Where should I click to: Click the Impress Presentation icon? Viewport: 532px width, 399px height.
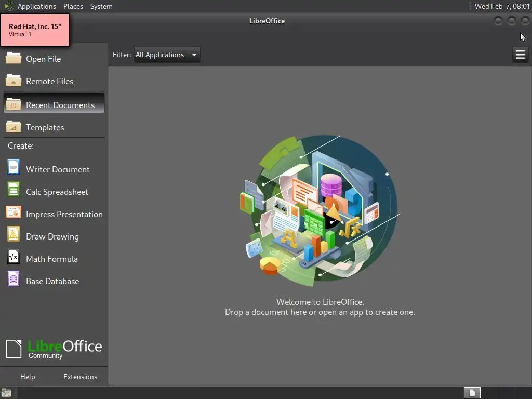(x=13, y=212)
